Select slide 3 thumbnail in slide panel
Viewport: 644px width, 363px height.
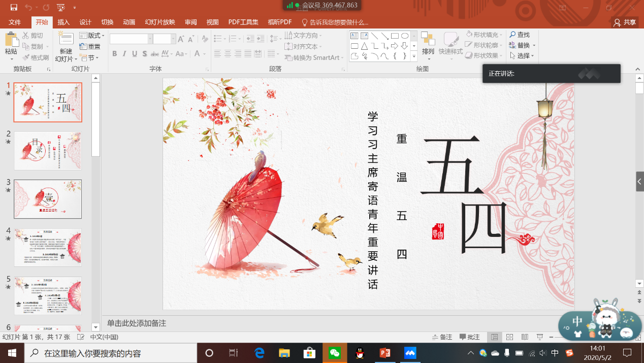[48, 199]
